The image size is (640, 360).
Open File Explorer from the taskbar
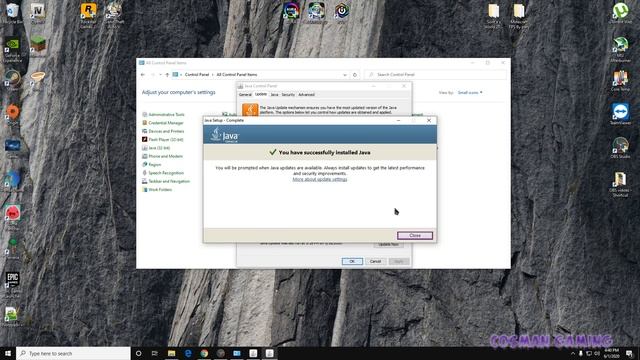click(171, 353)
